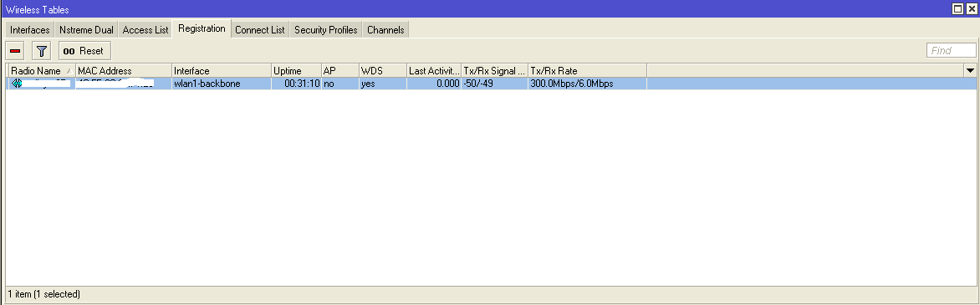Open the Channels tab
Viewport: 980px width, 305px height.
click(385, 30)
